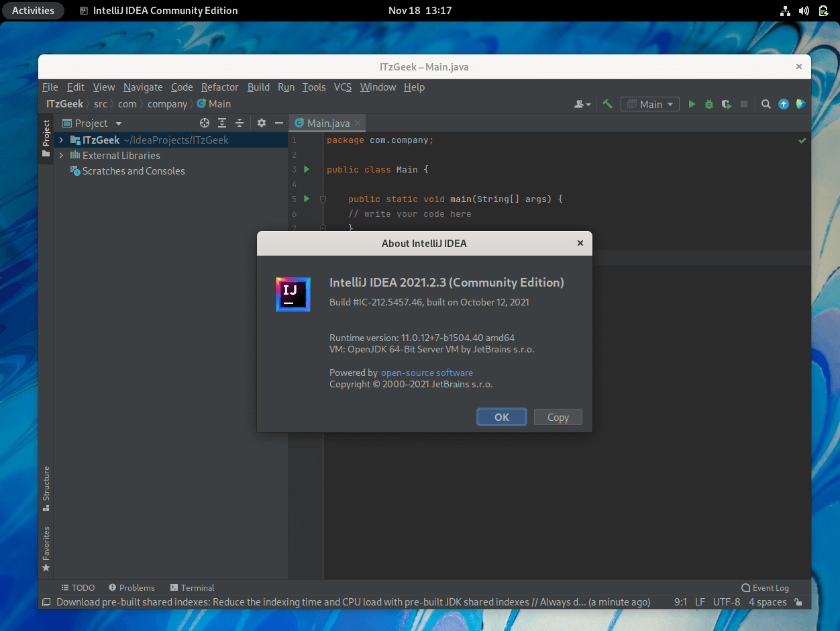Screen dimensions: 840x631
Task: Select Scratches and Consoles in tree
Action: pyautogui.click(x=134, y=171)
